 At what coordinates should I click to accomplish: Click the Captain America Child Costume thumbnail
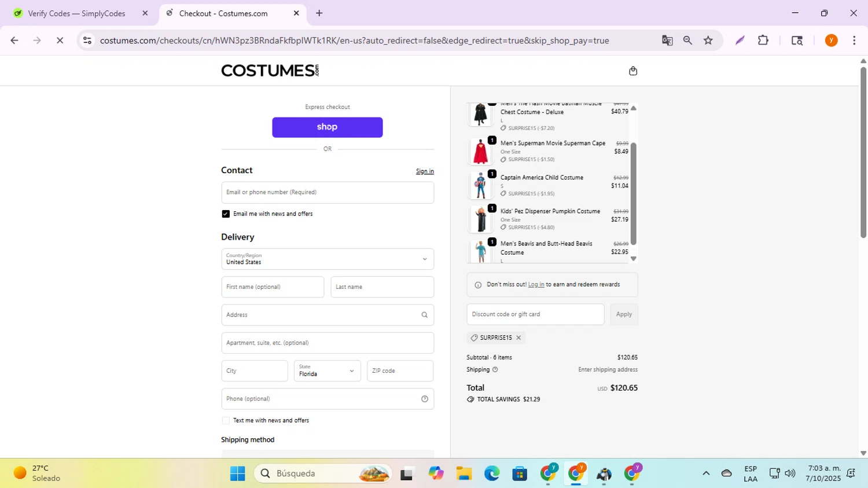480,185
